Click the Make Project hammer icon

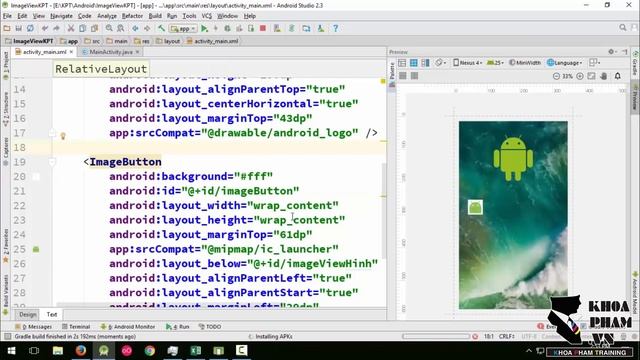(x=162, y=29)
